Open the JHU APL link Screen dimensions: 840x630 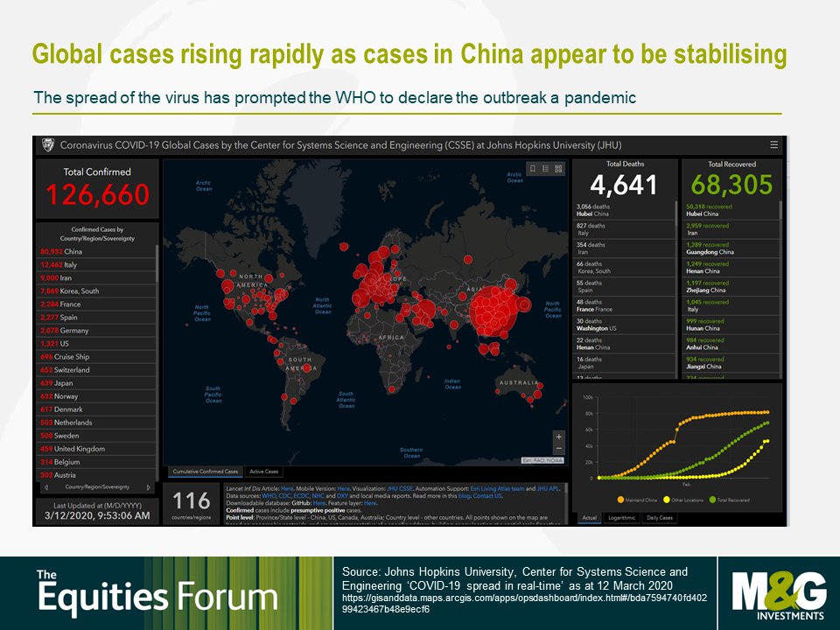pyautogui.click(x=548, y=488)
